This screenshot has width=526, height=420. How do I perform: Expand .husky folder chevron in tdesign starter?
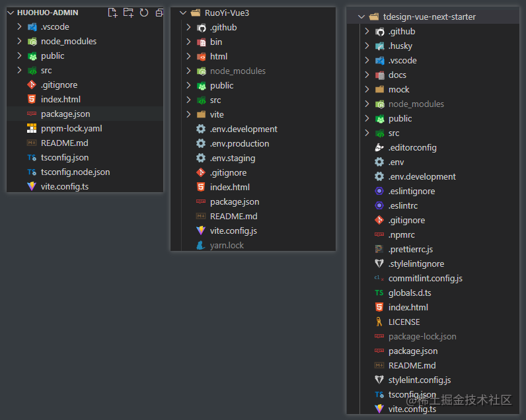[x=367, y=46]
